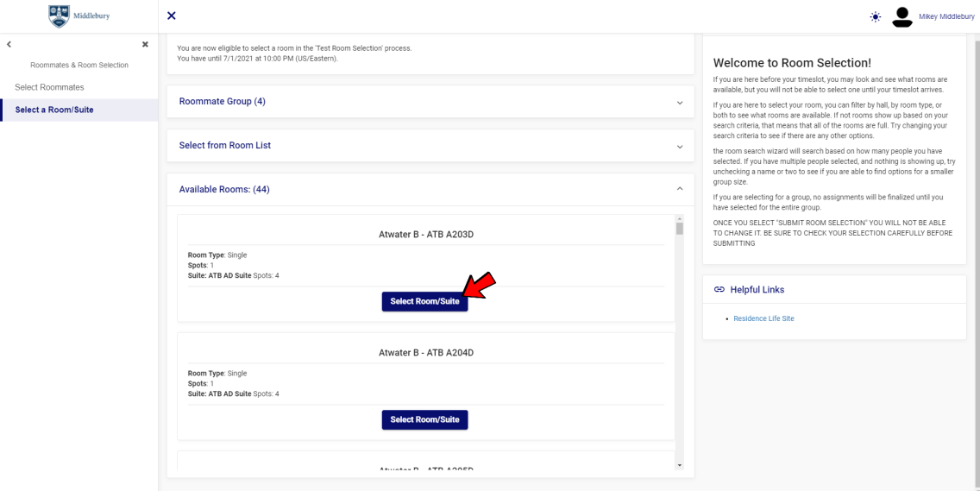Select Room/Suite for ATB A203D
This screenshot has width=980, height=491.
(x=424, y=301)
